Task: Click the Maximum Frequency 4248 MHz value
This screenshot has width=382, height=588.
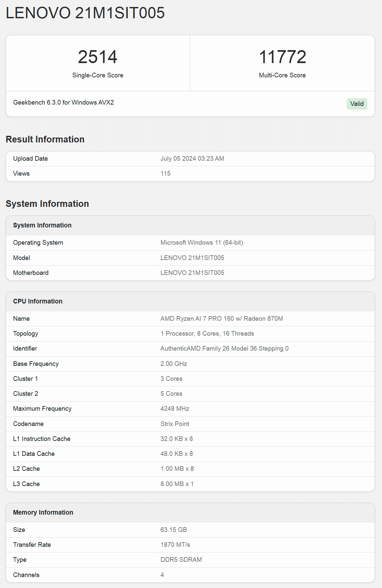Action: [x=175, y=408]
